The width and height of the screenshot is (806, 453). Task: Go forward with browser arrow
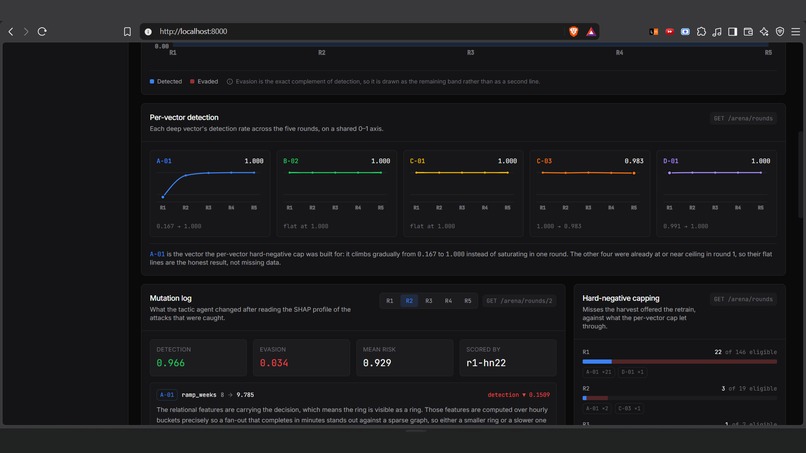(26, 31)
